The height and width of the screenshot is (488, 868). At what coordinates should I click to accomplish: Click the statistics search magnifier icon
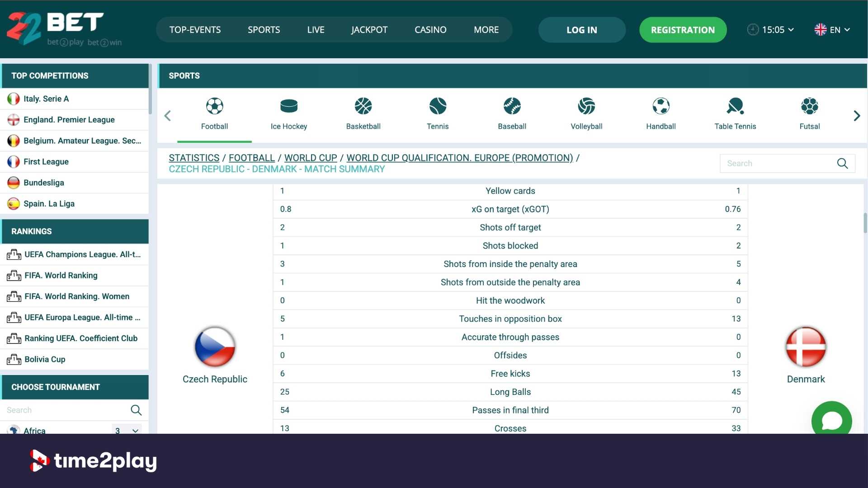(842, 163)
